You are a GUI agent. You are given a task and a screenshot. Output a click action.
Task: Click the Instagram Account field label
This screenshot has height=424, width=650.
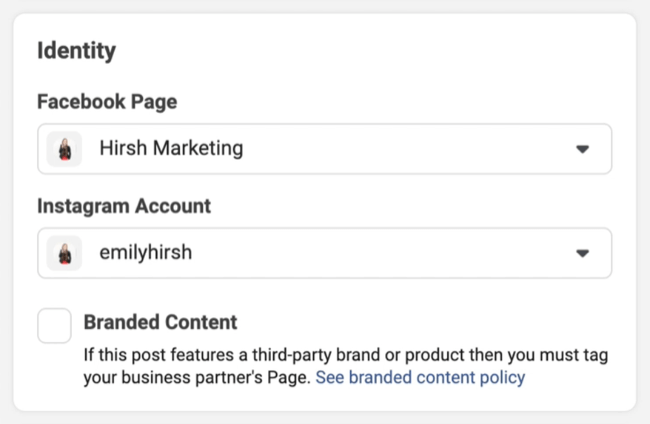[x=123, y=206]
